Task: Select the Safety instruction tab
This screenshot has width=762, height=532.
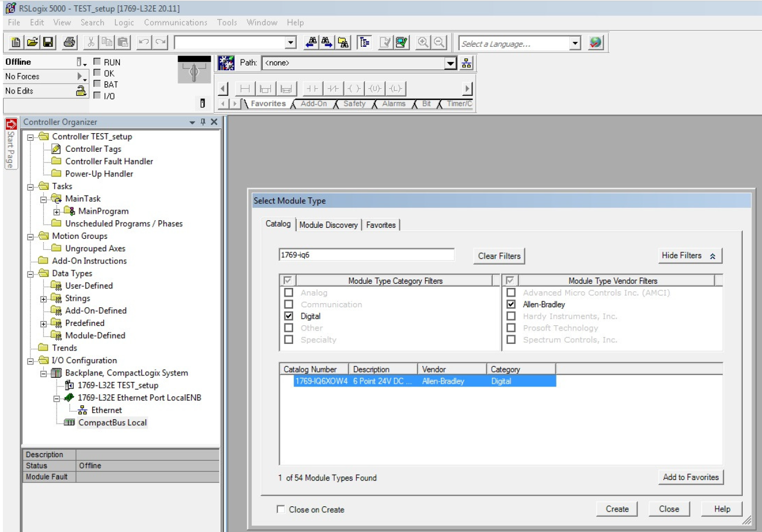Action: (354, 103)
